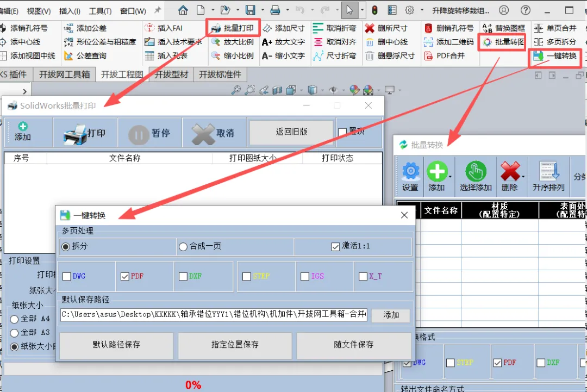
Task: Click 批量打印 batch print tool
Action: click(x=233, y=28)
